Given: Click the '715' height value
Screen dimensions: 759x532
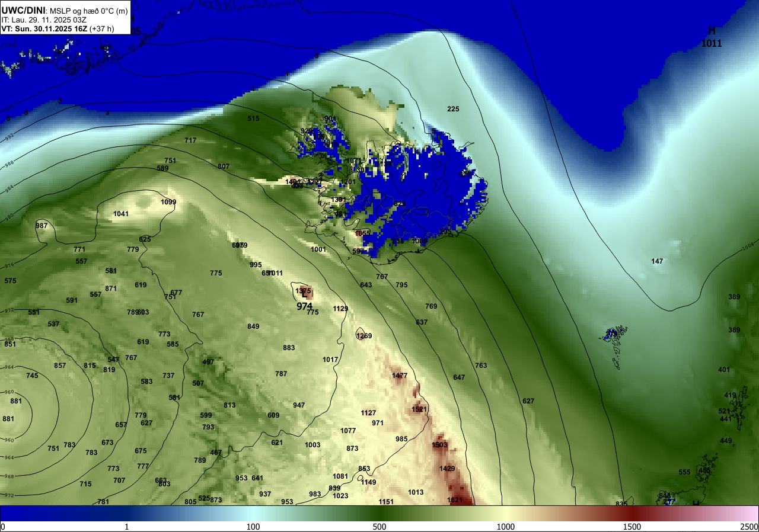Looking at the screenshot, I should pyautogui.click(x=85, y=484).
